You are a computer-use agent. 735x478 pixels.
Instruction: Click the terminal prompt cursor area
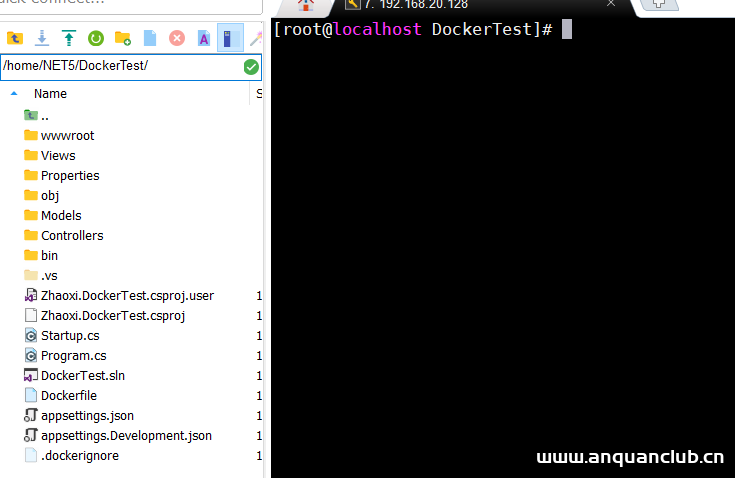pos(567,30)
